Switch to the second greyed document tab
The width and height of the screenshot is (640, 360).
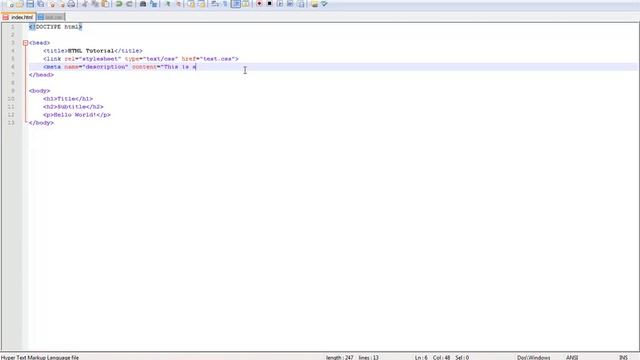click(x=51, y=17)
